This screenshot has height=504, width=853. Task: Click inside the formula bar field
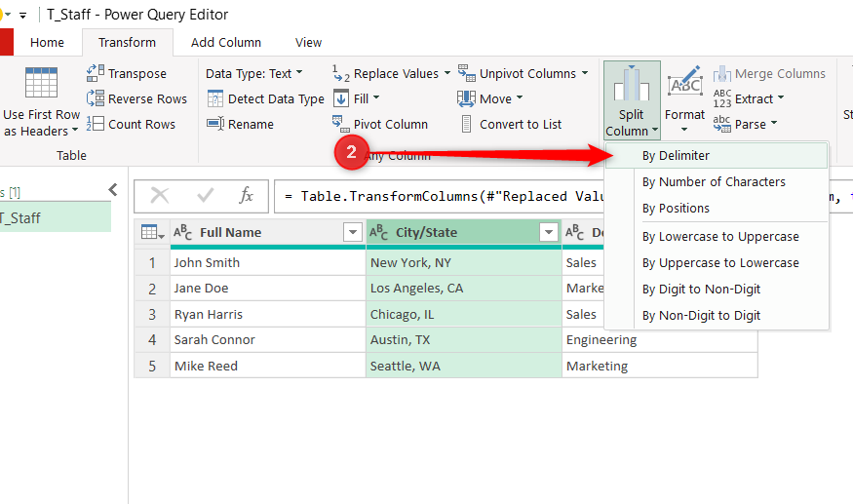pos(441,196)
